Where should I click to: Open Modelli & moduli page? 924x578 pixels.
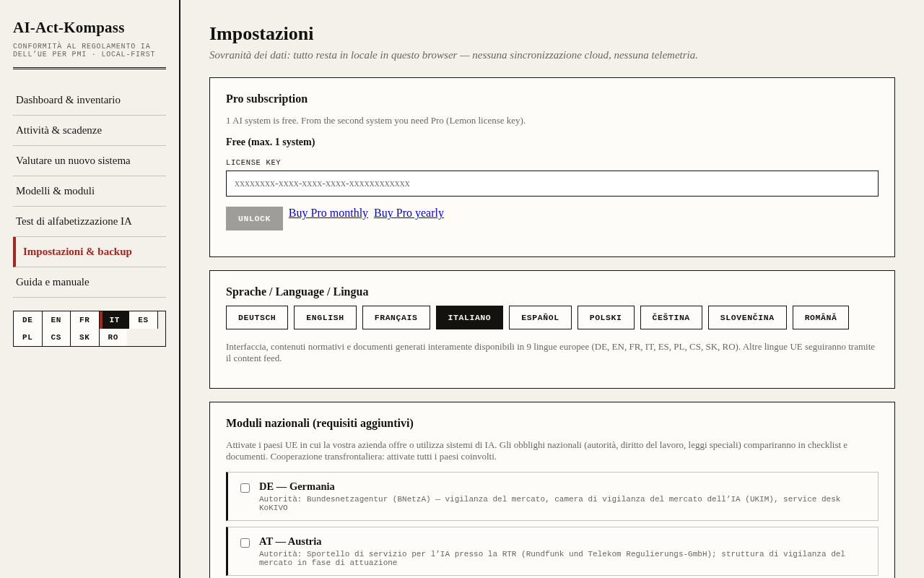tap(90, 191)
